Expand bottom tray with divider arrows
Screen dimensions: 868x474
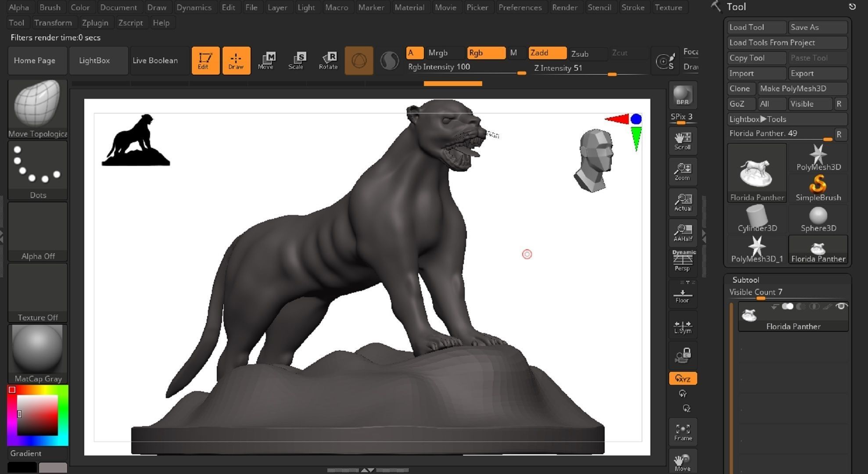point(368,470)
